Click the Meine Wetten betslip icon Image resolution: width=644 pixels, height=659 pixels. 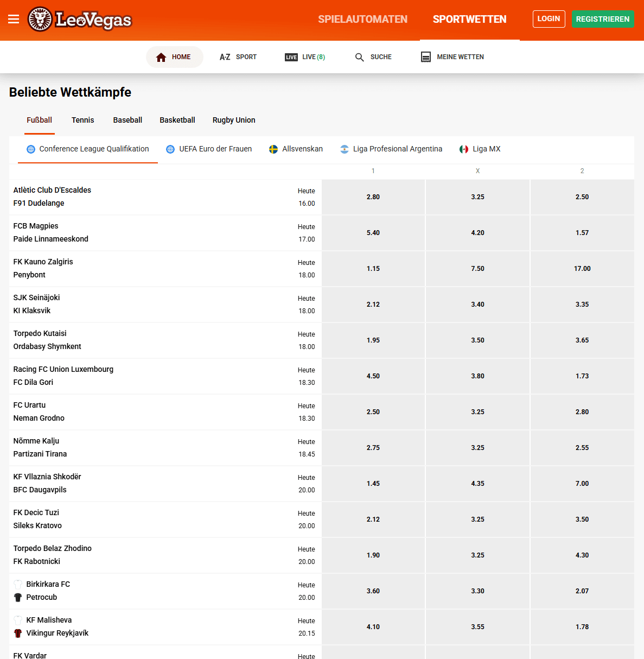click(x=425, y=56)
